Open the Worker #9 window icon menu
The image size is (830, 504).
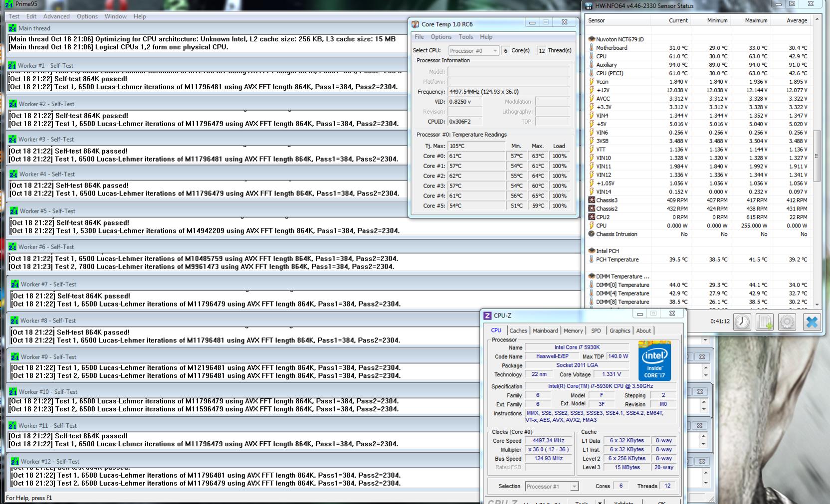click(15, 357)
